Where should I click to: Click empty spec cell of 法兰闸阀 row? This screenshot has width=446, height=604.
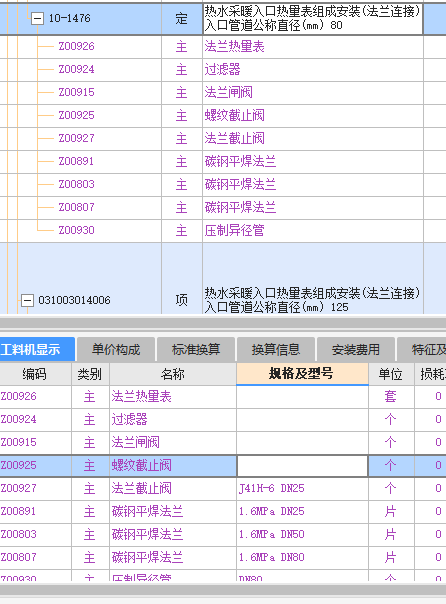pos(302,442)
